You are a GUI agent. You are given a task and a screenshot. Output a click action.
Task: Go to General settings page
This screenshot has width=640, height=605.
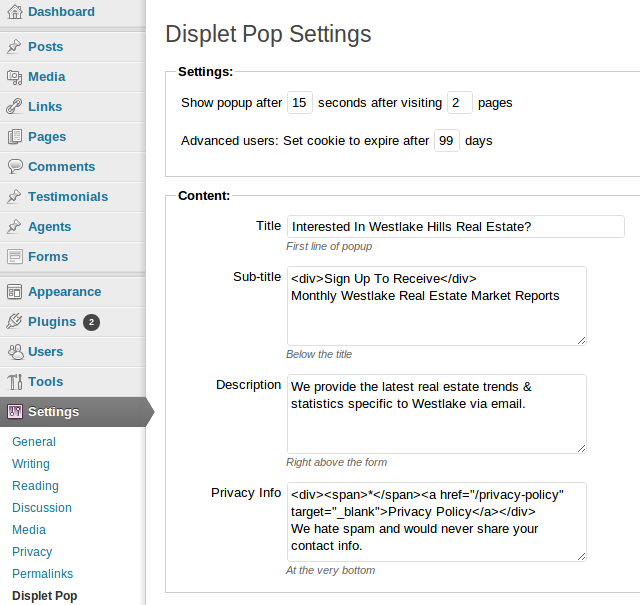34,442
